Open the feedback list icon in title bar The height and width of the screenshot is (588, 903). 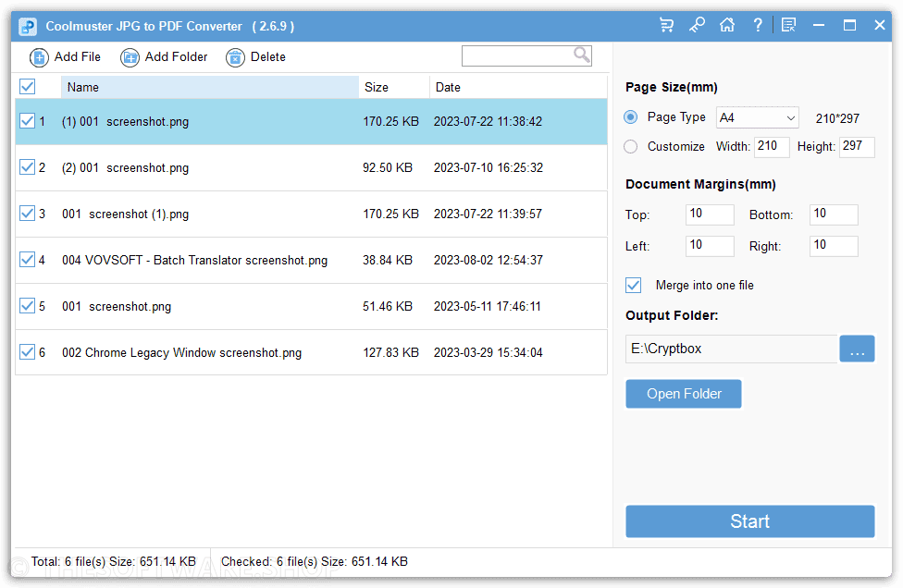pos(788,25)
